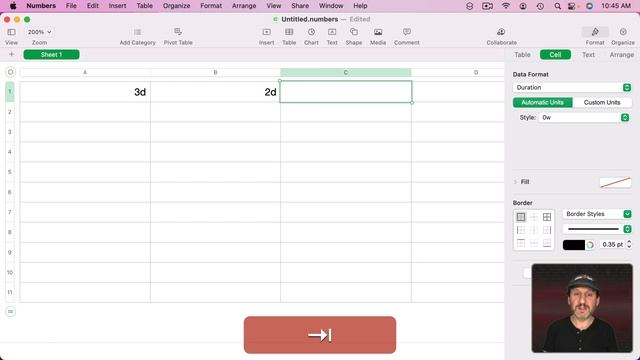Viewport: 640px width, 360px height.
Task: Click the 0.35 pt border width field
Action: pos(612,244)
